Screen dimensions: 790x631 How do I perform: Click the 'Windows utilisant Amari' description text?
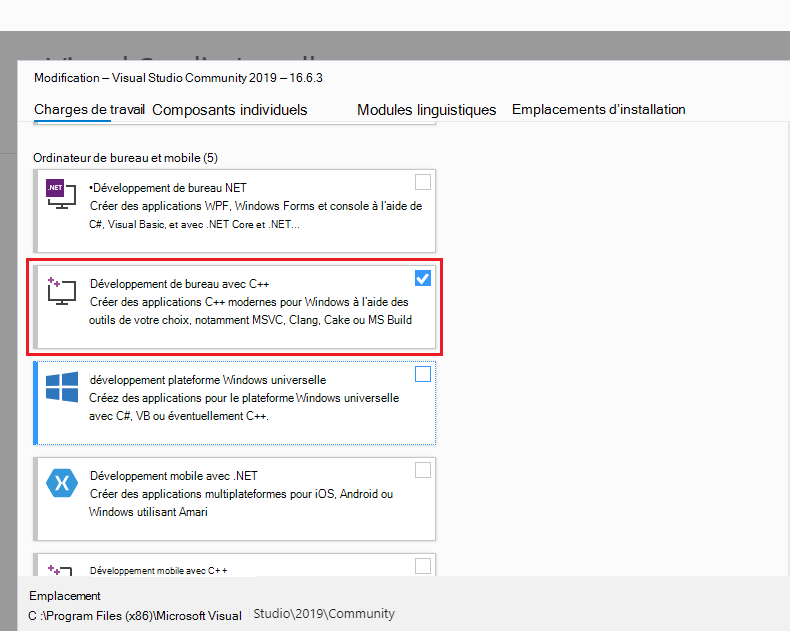pyautogui.click(x=148, y=512)
